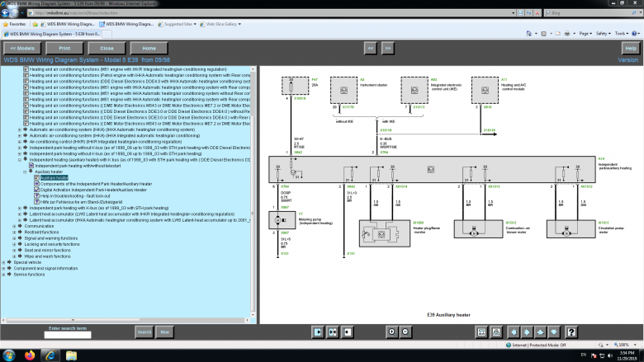Click the expand-left panel layout icon
Image resolution: width=644 pixels, height=362 pixels.
(x=318, y=332)
